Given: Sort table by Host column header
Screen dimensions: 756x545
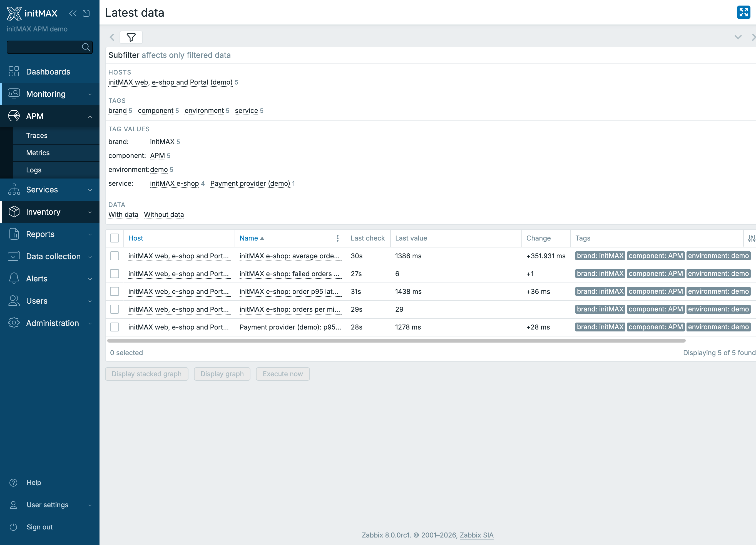Looking at the screenshot, I should [135, 238].
